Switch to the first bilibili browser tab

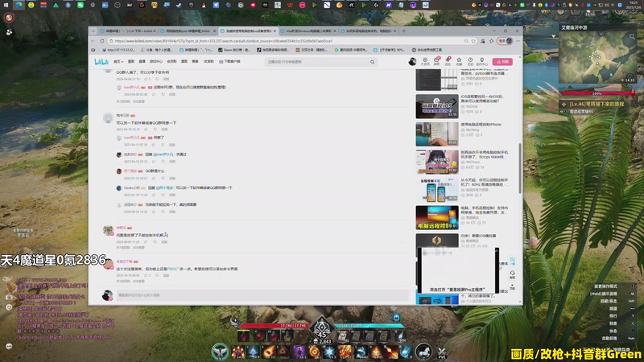point(127,31)
